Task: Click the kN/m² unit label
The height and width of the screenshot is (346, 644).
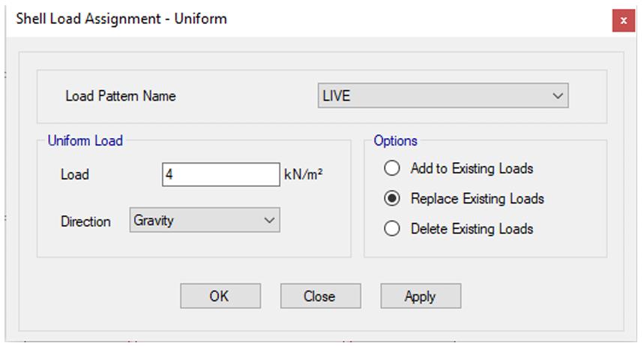Action: (x=303, y=175)
